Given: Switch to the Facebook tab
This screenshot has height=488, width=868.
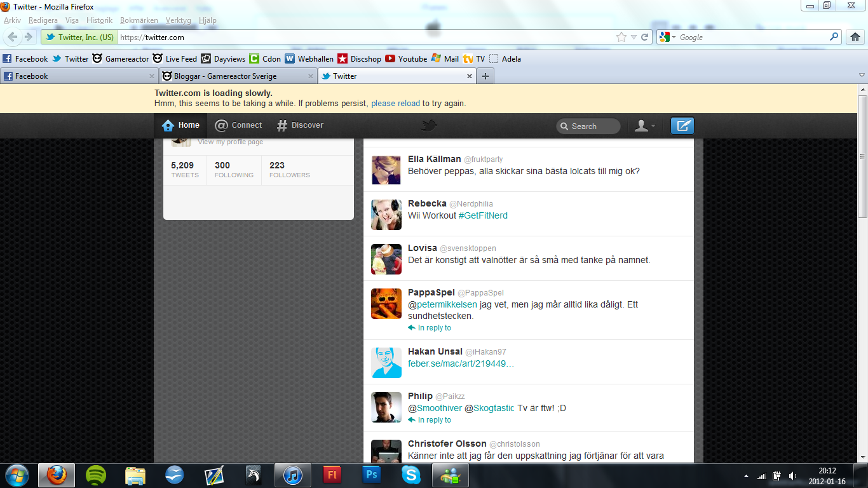Looking at the screenshot, I should (x=79, y=76).
